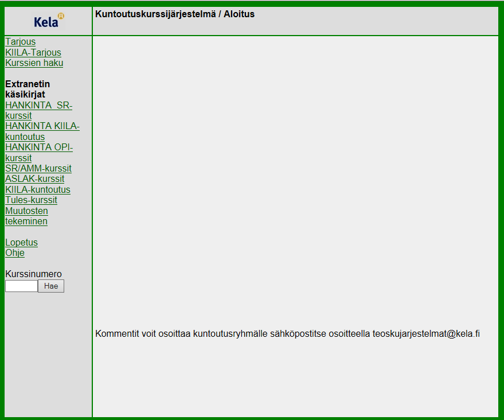The width and height of the screenshot is (504, 420).
Task: Open Muutosten tekeminen link
Action: [26, 216]
